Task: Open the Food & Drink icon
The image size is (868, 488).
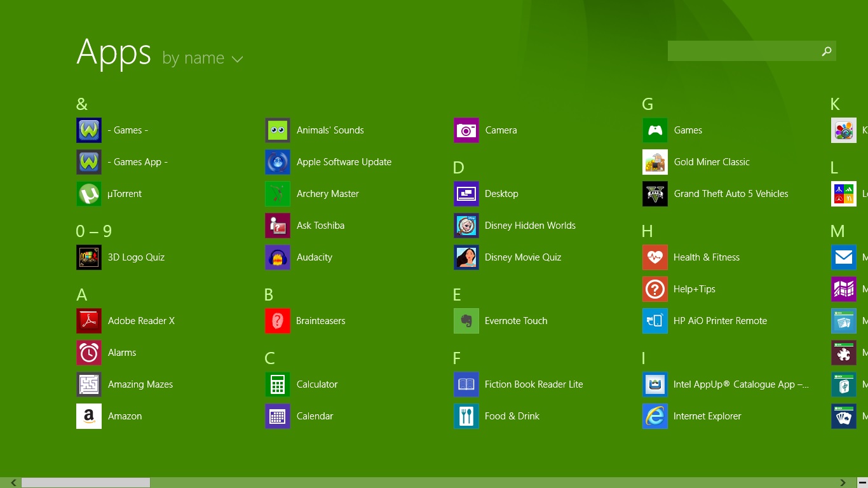Action: 466,416
